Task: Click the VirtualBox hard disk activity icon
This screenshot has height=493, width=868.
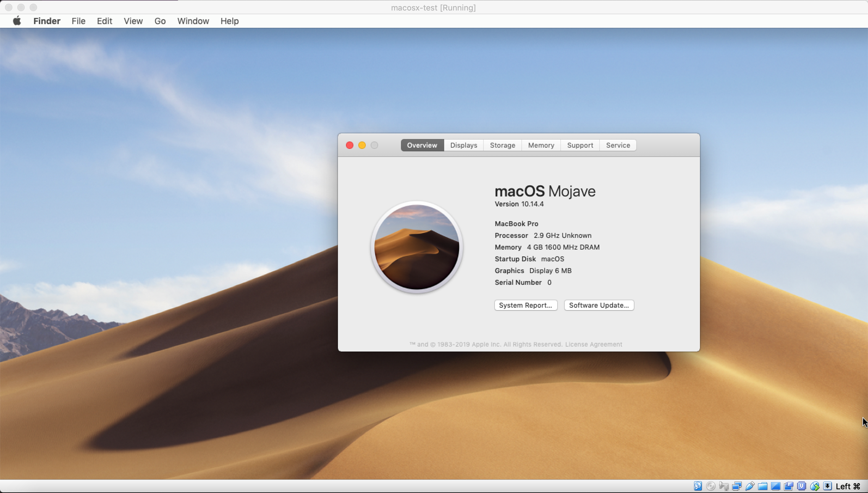Action: 698,486
